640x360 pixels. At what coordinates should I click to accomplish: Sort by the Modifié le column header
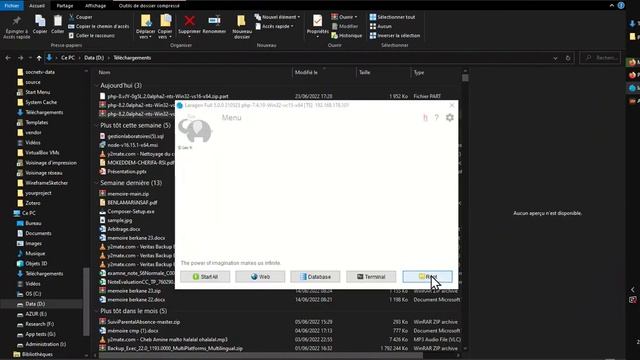pos(306,72)
